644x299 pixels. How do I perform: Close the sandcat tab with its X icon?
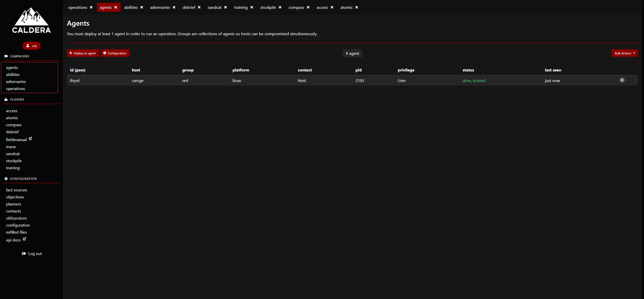click(226, 7)
